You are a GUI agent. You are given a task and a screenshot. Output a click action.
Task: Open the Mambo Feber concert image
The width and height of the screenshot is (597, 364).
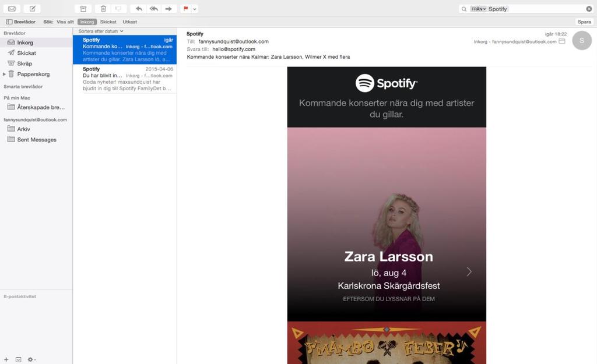pyautogui.click(x=387, y=342)
